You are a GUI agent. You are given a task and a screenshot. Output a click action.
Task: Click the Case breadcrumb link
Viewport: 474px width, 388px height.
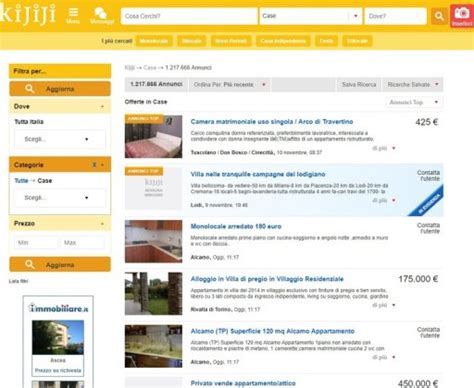(150, 68)
